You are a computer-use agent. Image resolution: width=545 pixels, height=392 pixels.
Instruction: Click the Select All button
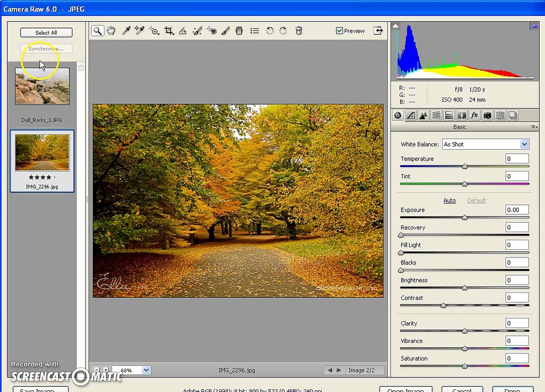(46, 33)
